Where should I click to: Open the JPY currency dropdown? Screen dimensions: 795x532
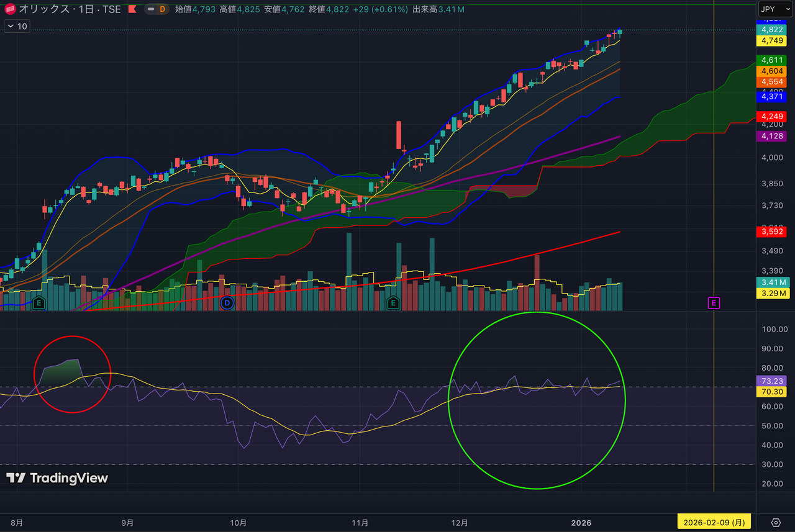pos(775,9)
